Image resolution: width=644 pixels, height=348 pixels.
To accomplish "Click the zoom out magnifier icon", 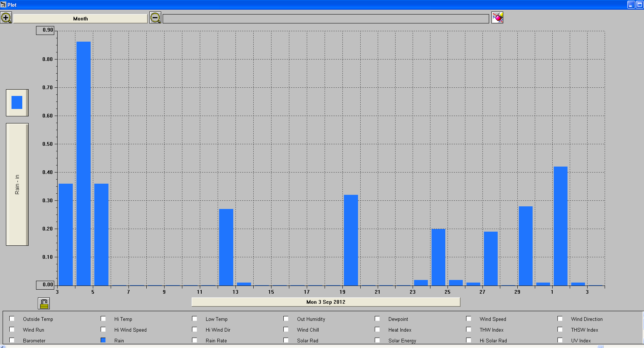I will point(155,18).
